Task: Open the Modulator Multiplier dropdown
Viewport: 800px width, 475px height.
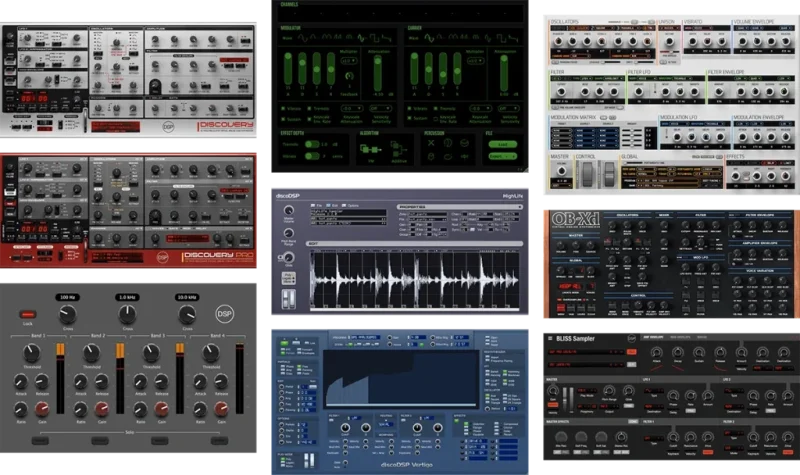Action: [x=349, y=61]
